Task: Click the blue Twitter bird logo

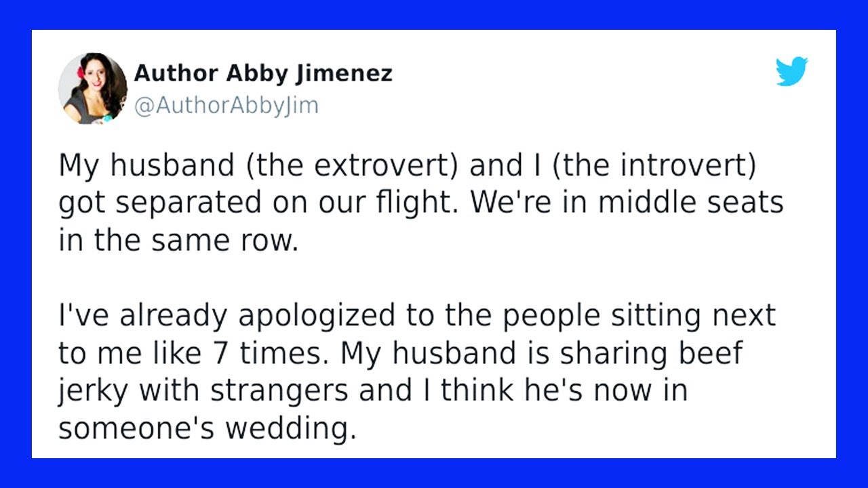Action: coord(792,71)
